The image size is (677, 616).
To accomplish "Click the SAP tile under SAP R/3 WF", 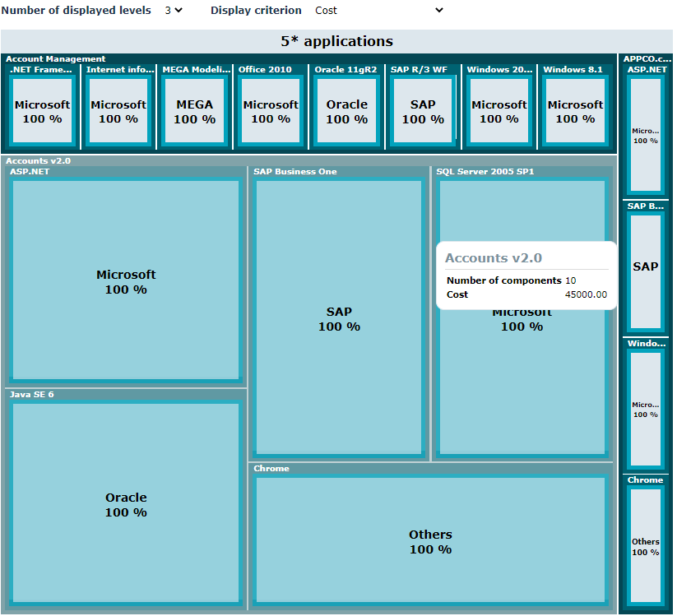I will (x=423, y=112).
